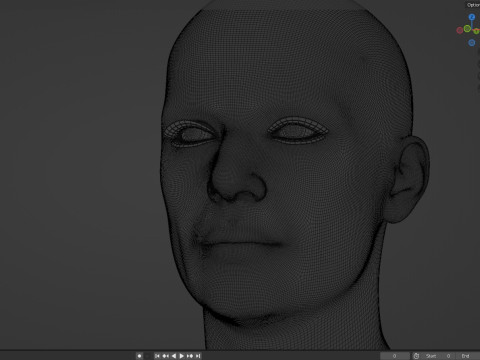The height and width of the screenshot is (360, 480).
Task: Open the Options dropdown in viewport header
Action: point(473,5)
